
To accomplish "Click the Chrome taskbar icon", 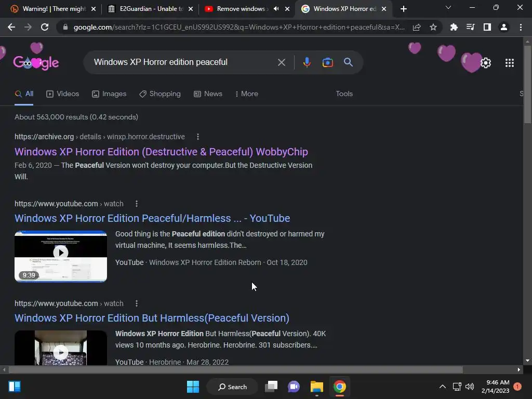I will (x=339, y=387).
